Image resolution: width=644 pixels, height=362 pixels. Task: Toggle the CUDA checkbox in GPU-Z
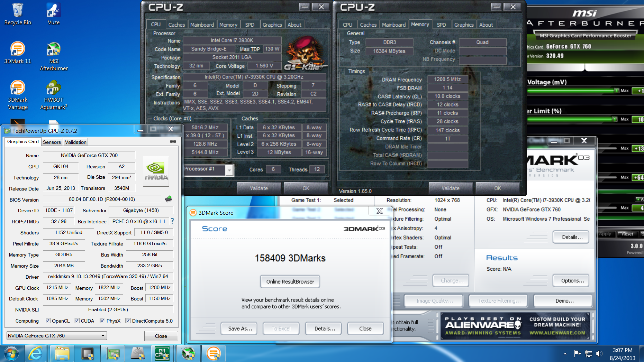click(77, 321)
